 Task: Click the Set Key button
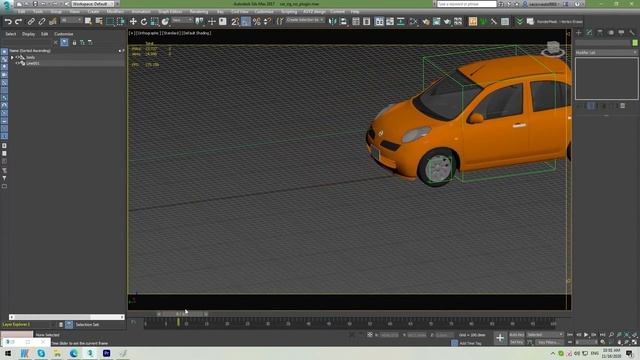tap(517, 342)
